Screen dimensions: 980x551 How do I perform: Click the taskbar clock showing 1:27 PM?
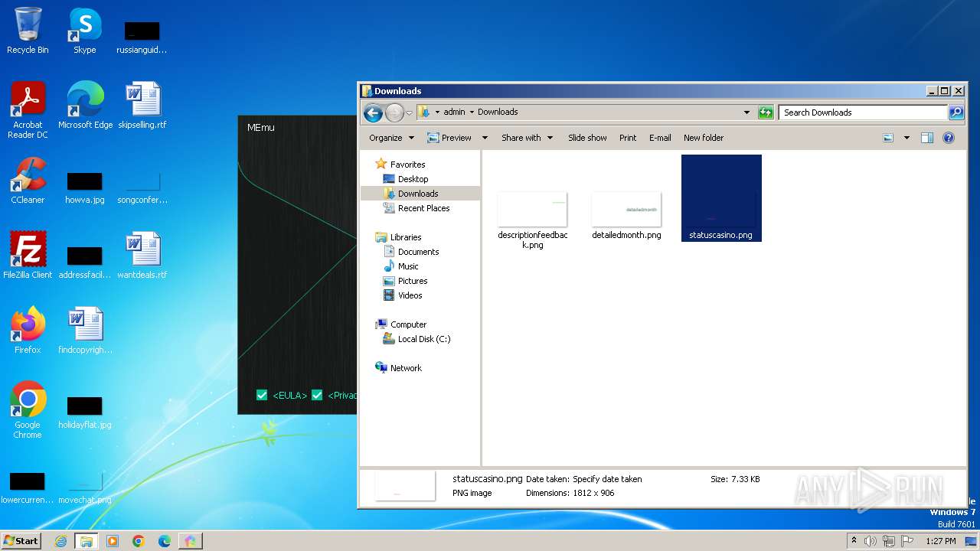point(939,541)
